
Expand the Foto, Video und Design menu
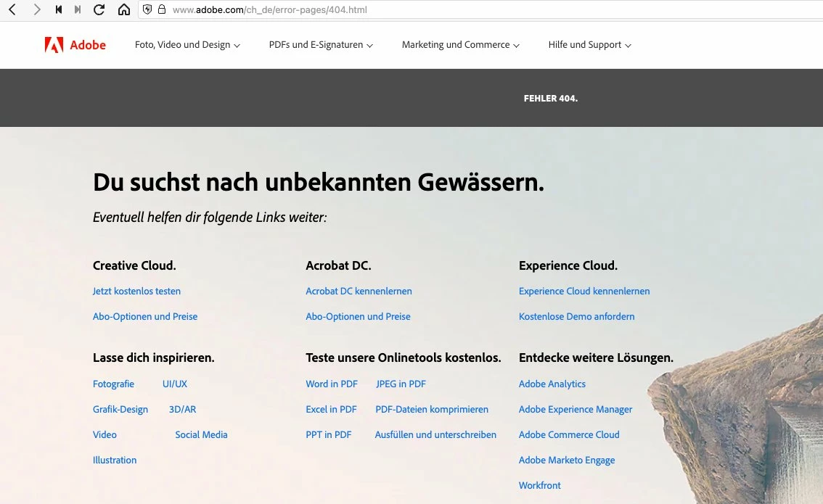click(x=187, y=45)
